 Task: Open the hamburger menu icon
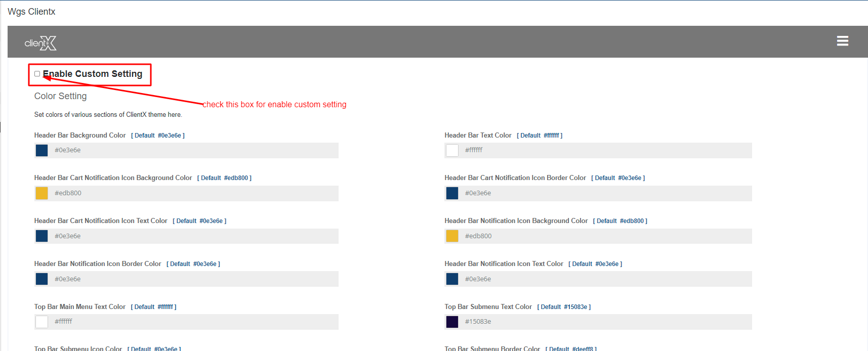pyautogui.click(x=842, y=41)
